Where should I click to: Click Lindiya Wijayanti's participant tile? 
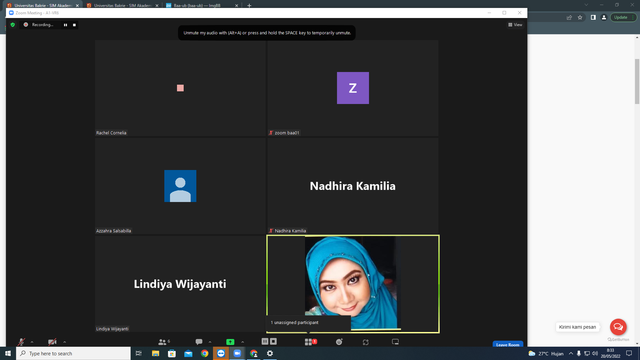tap(180, 284)
